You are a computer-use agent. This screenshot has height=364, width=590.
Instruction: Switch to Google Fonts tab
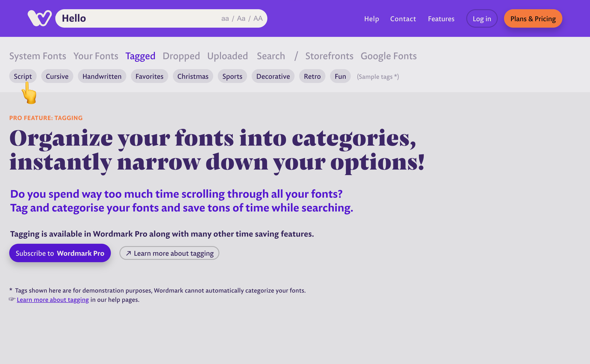pos(388,56)
